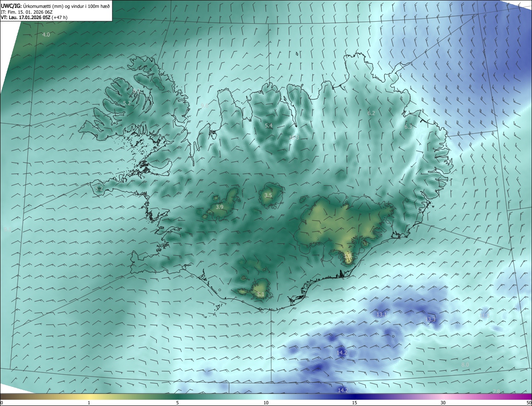Click the 5.4 value label on the map
This screenshot has height=406, width=532.
click(x=268, y=125)
